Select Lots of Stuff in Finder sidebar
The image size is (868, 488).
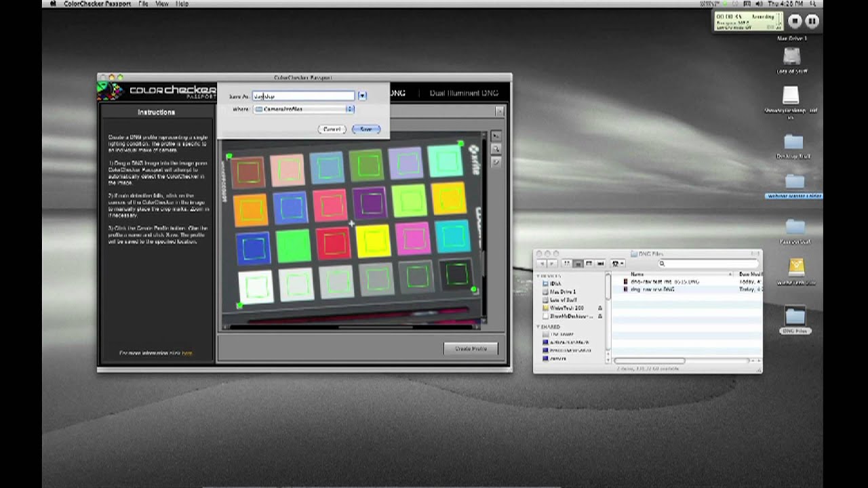click(x=562, y=300)
